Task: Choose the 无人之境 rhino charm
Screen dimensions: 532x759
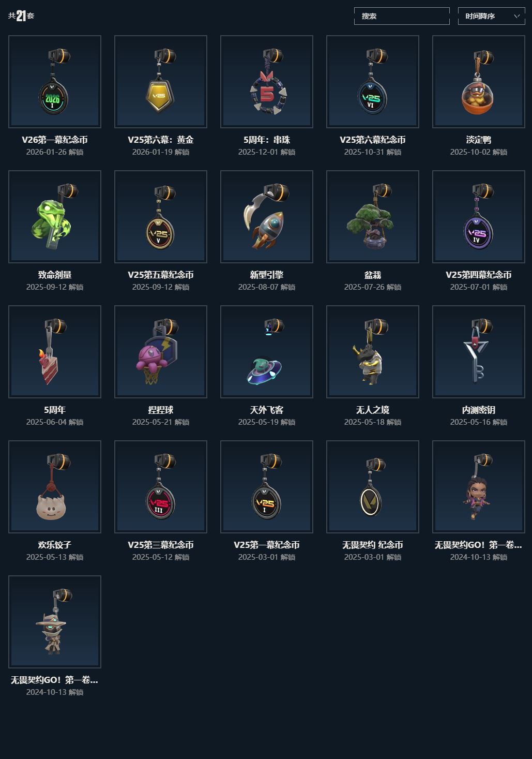Action: [373, 352]
